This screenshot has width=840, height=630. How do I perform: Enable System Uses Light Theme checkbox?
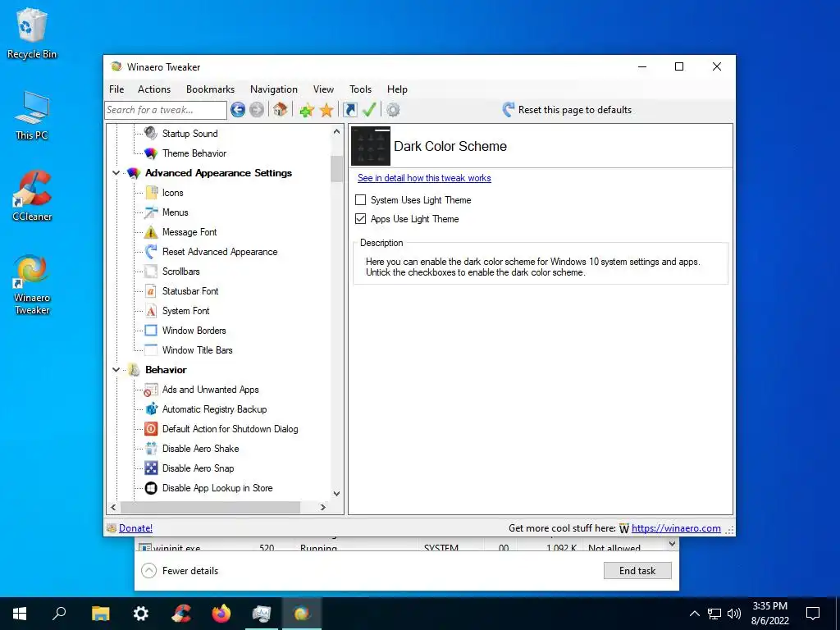click(x=361, y=200)
